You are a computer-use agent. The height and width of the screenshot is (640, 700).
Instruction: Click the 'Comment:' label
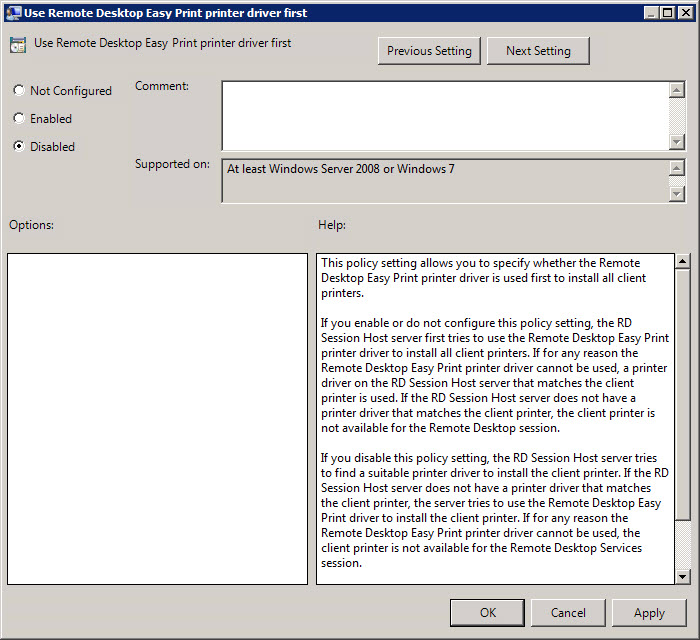[x=162, y=86]
